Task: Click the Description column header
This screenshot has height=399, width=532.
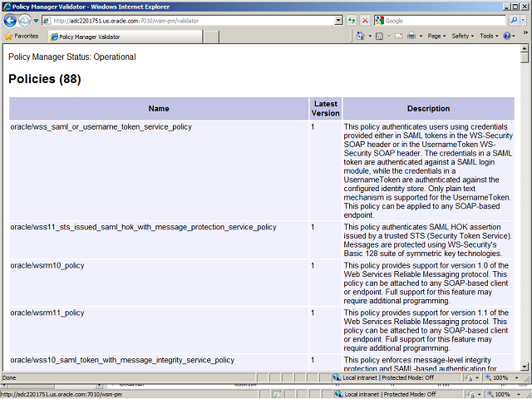Action: [x=428, y=108]
